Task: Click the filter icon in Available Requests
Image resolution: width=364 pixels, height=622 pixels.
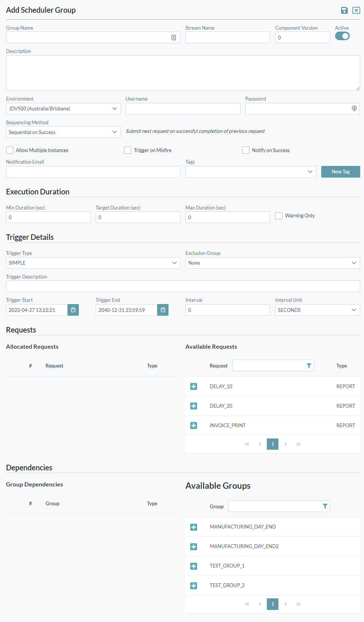Action: 309,366
